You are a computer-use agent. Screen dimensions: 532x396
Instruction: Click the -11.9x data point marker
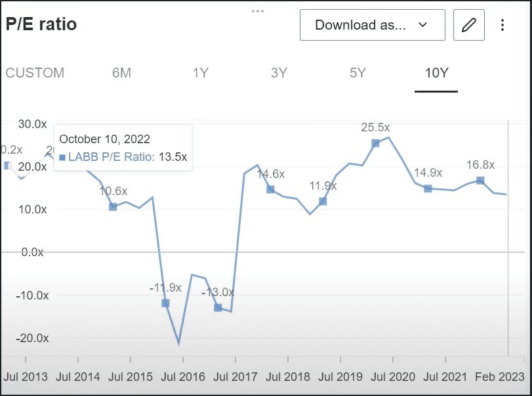pos(165,303)
